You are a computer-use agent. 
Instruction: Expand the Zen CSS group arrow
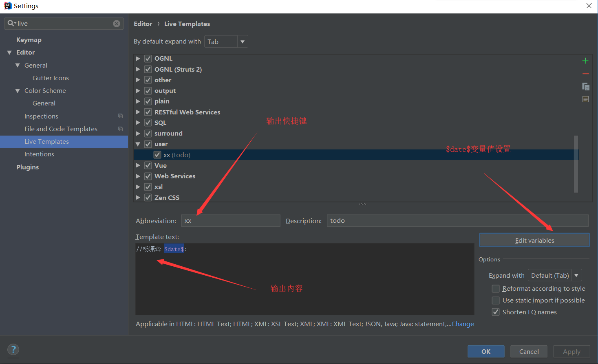pos(138,197)
